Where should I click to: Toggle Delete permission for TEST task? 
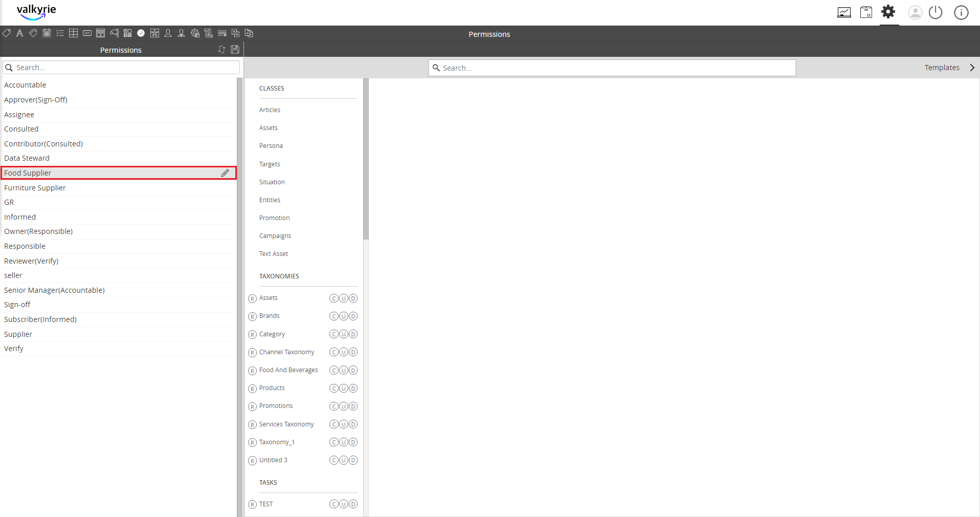tap(353, 504)
